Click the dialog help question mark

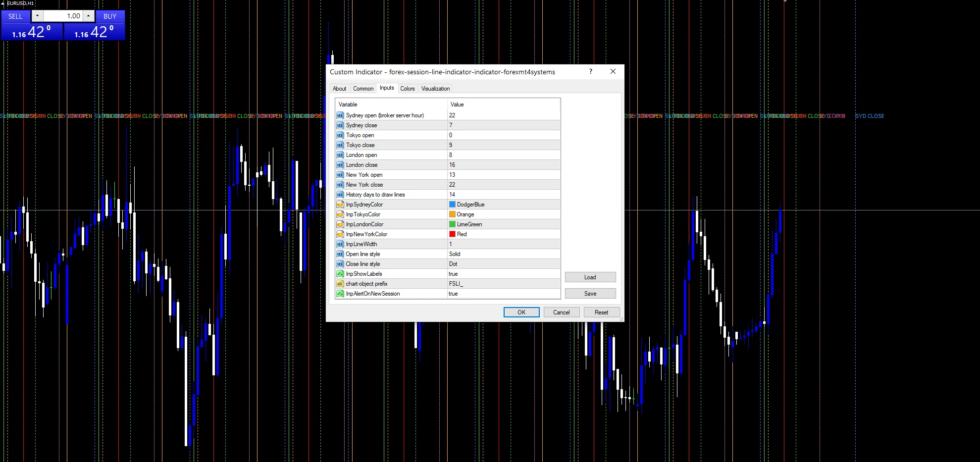pyautogui.click(x=590, y=71)
